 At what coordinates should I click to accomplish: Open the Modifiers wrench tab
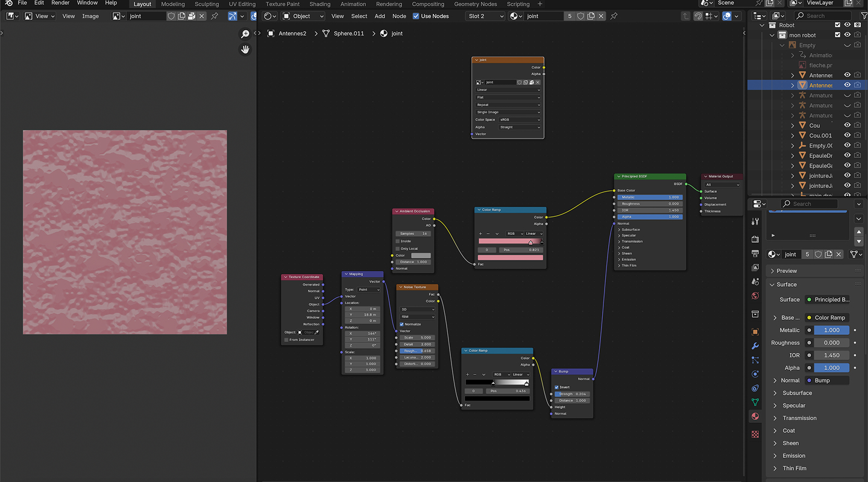pyautogui.click(x=755, y=346)
